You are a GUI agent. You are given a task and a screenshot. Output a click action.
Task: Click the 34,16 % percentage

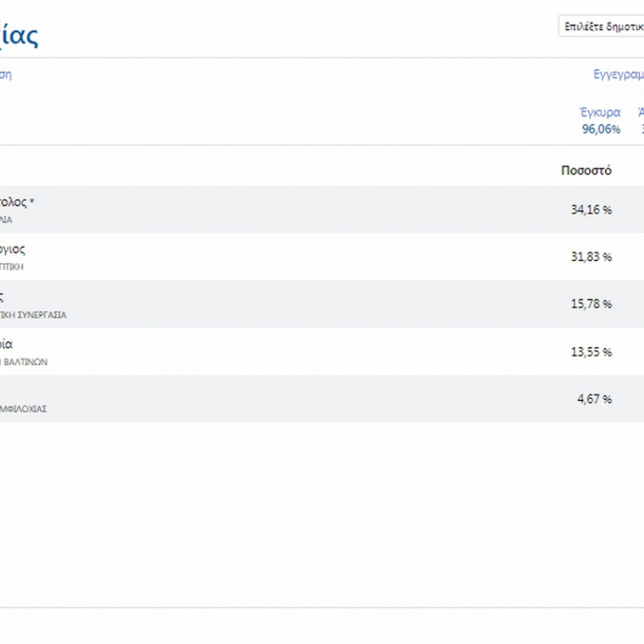point(591,210)
